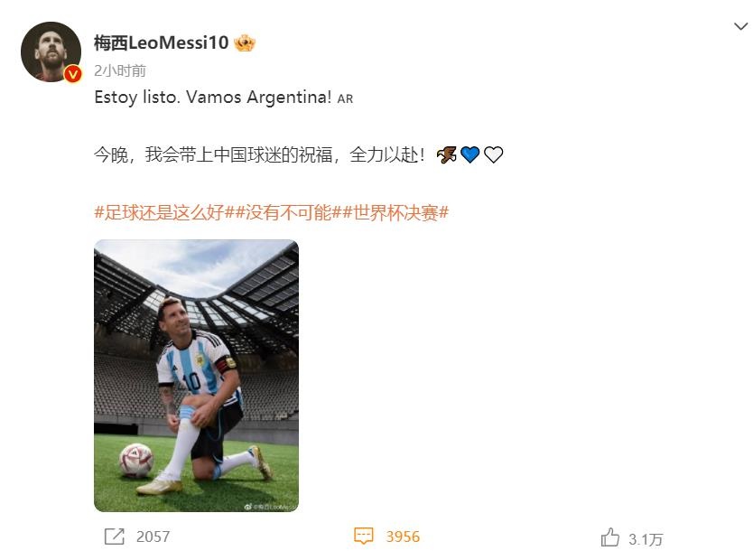Click the AR tag after Argentina

click(345, 99)
